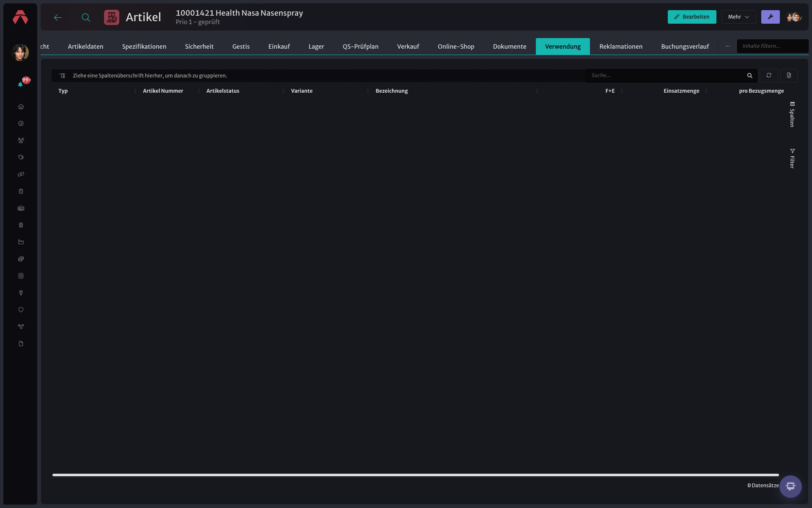Sort by the F+E column header
This screenshot has width=812, height=508.
tap(610, 91)
